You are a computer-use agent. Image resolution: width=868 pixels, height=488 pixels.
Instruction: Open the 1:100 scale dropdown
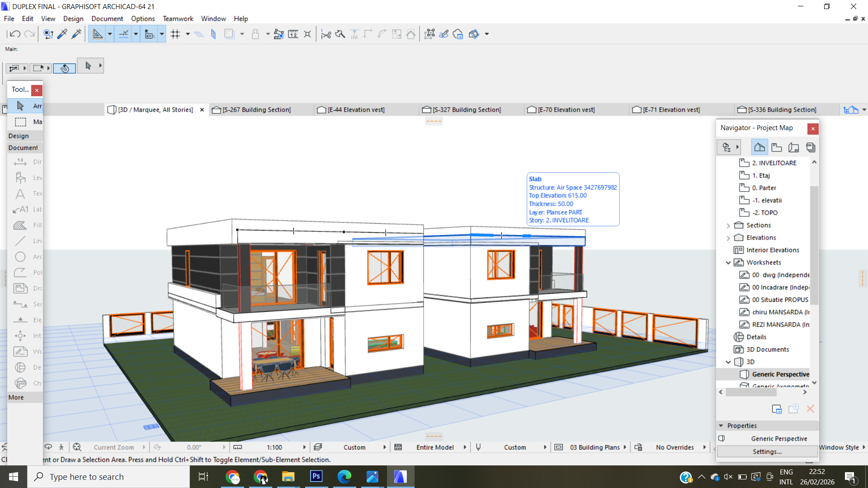[304, 447]
